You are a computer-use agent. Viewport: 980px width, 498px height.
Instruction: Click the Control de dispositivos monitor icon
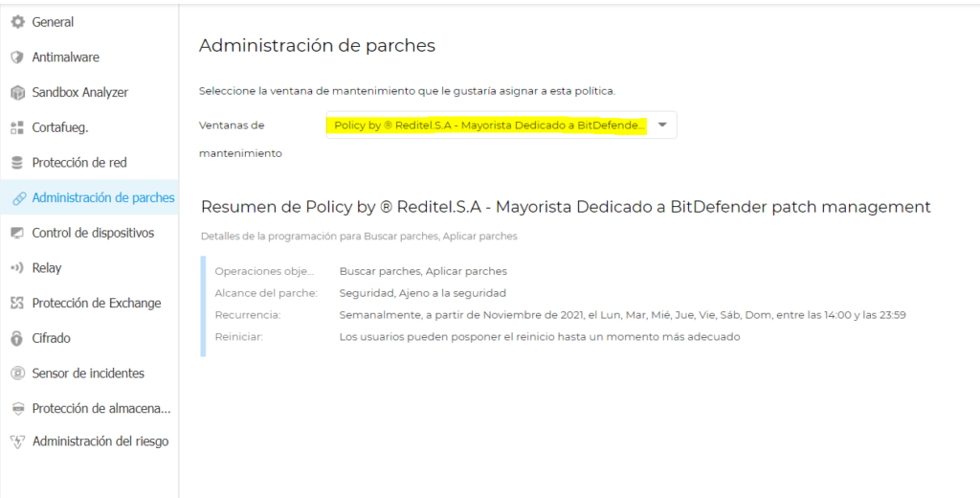[x=17, y=233]
